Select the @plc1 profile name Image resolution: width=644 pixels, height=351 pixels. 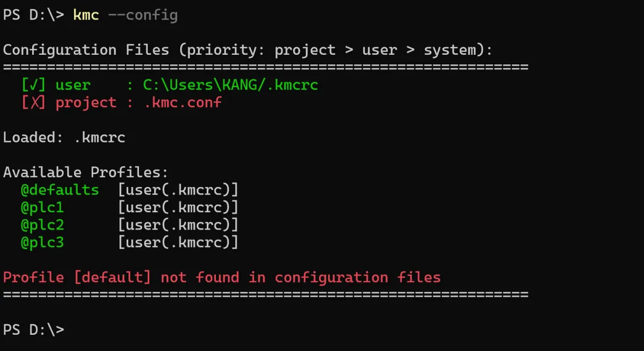click(42, 207)
